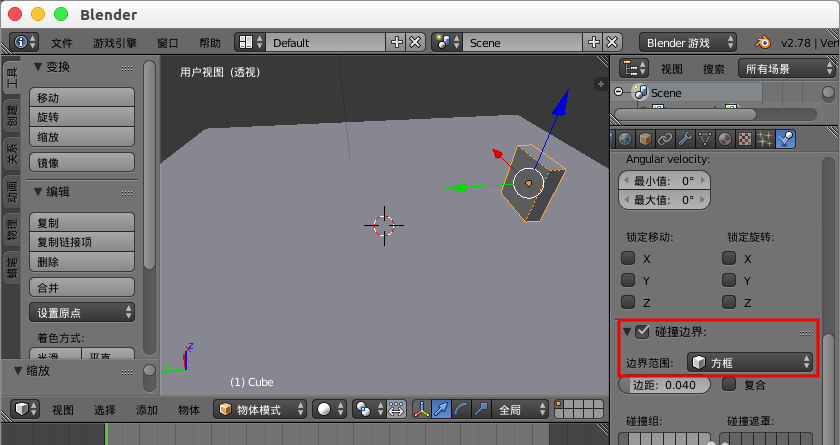Open the Object properties cube tab
840x445 pixels.
[645, 139]
